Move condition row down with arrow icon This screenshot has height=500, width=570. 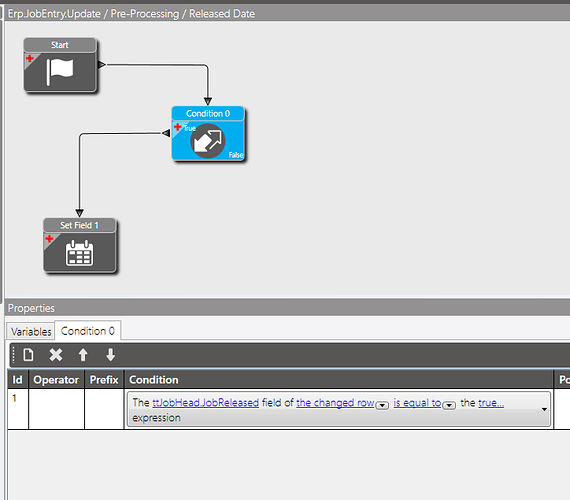(x=111, y=355)
